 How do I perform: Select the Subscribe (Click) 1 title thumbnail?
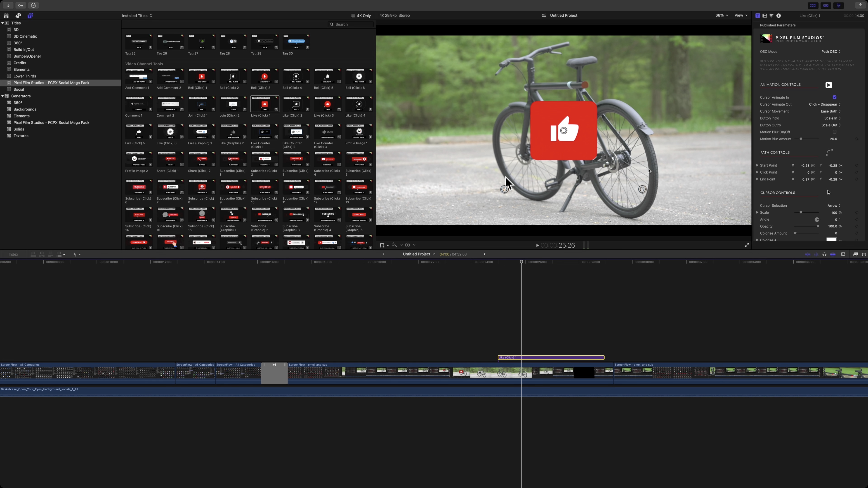click(x=233, y=159)
